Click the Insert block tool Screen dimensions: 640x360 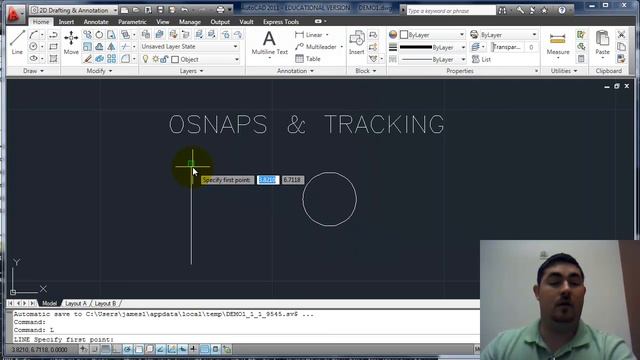pos(357,42)
